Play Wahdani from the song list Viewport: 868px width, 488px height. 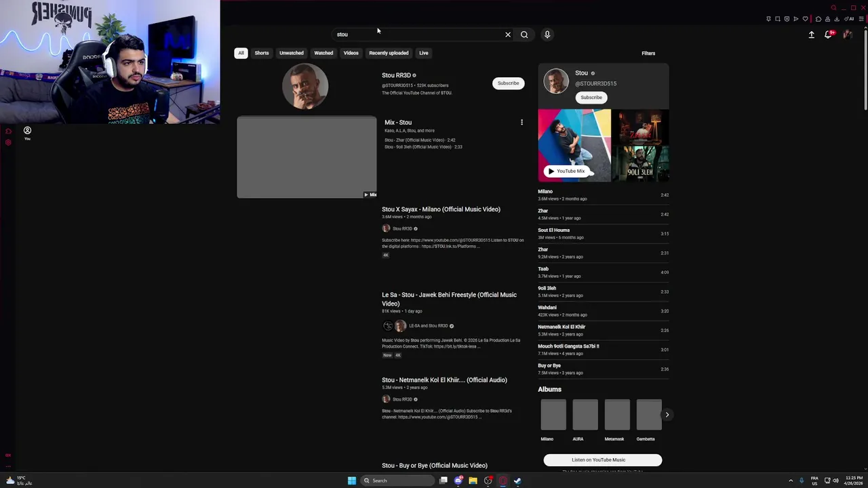pos(604,311)
